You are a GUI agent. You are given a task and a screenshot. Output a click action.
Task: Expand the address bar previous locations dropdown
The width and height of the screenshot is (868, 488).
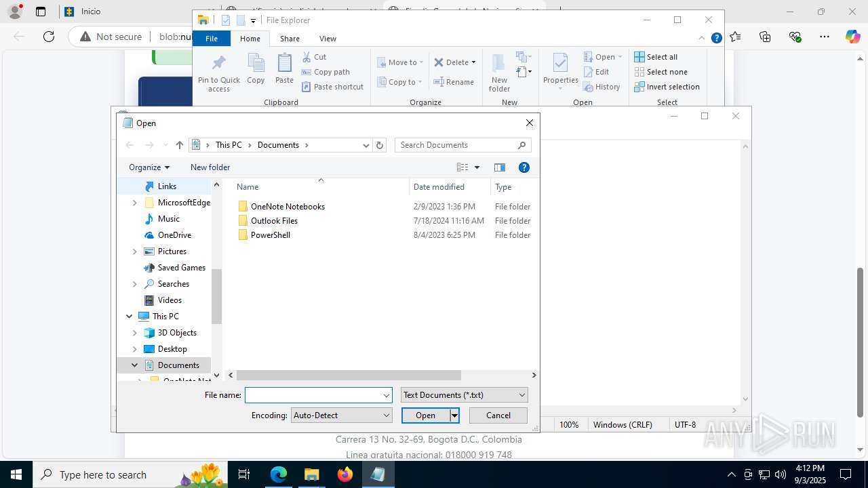tap(366, 145)
